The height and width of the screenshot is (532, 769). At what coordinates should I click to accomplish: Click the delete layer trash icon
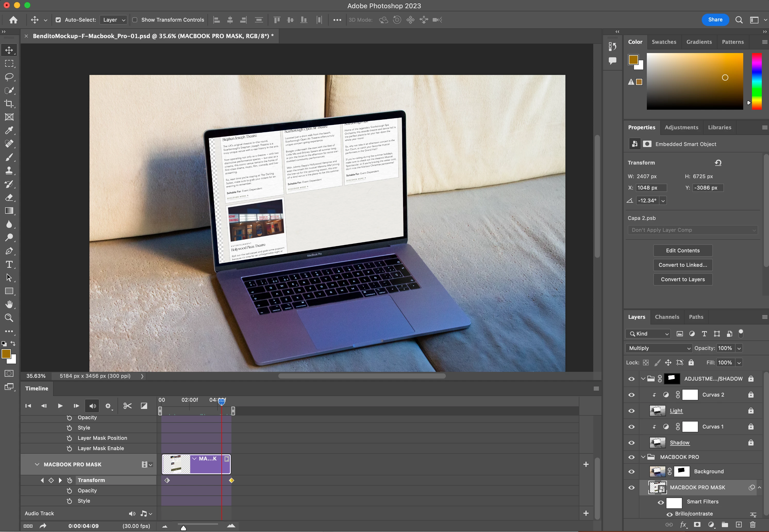(753, 525)
